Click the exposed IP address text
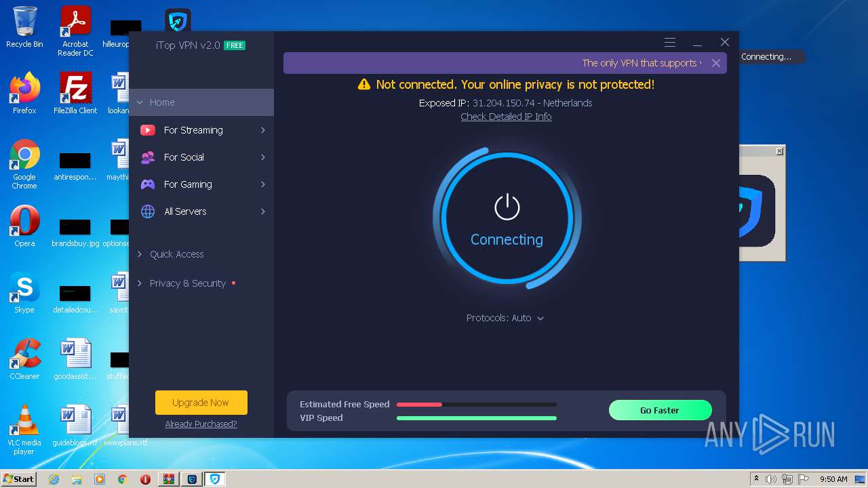The image size is (868, 488). 504,103
